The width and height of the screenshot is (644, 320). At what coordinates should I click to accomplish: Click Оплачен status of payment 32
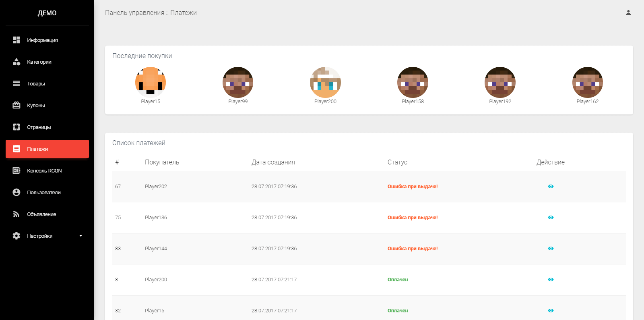click(398, 311)
